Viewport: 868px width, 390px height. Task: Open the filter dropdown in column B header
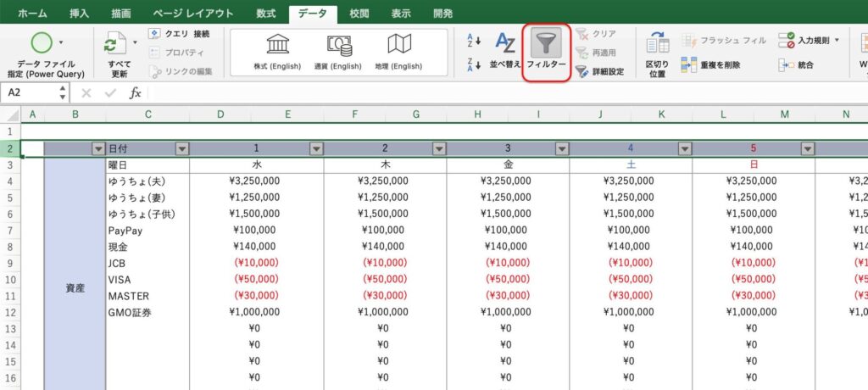tap(97, 148)
